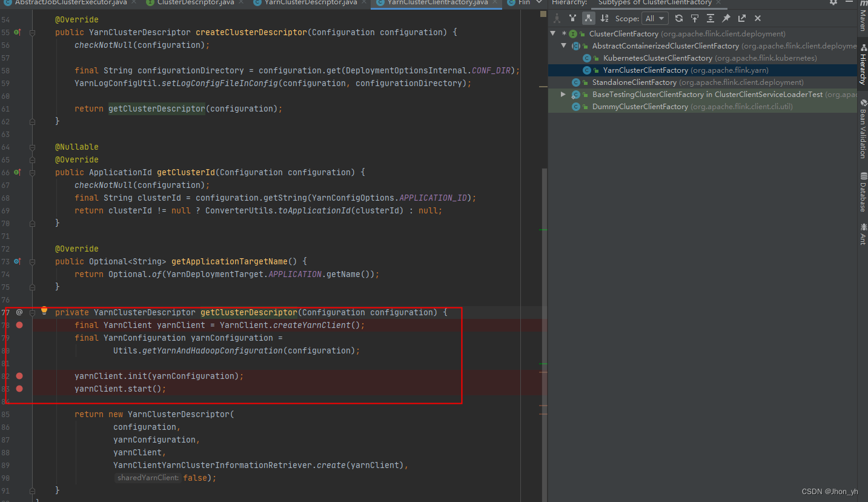Remove breakpoint on line 83

click(x=19, y=389)
